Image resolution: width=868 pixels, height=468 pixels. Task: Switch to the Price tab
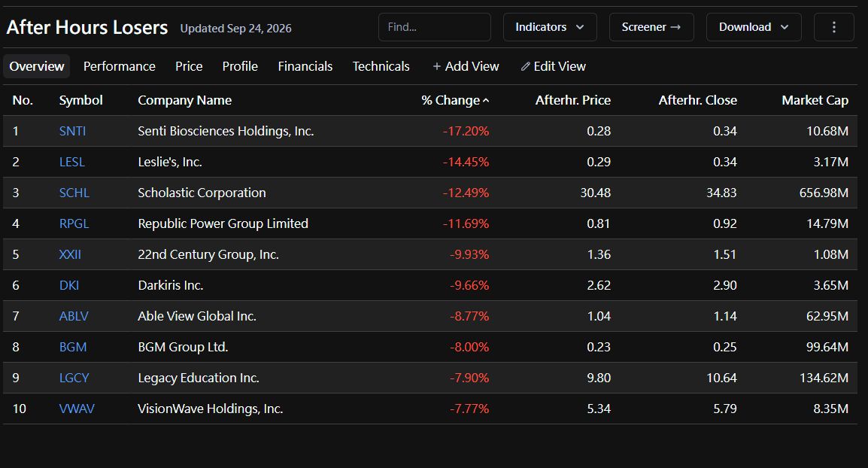pos(189,66)
